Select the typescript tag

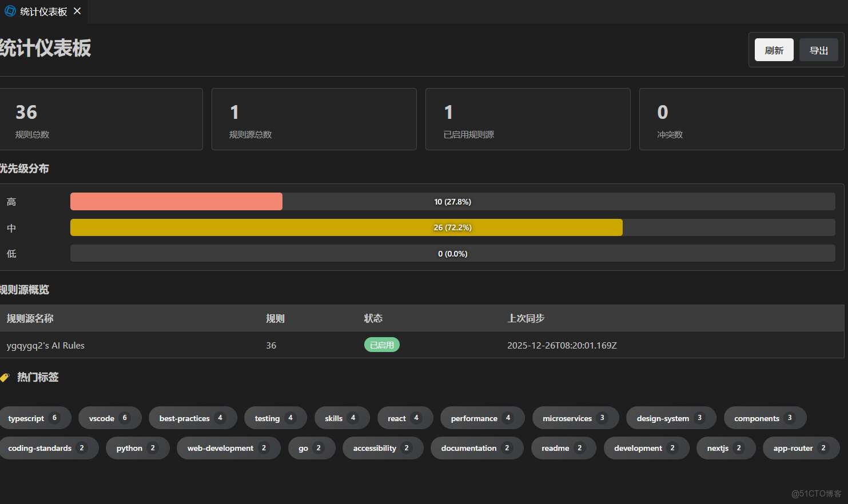[35, 418]
